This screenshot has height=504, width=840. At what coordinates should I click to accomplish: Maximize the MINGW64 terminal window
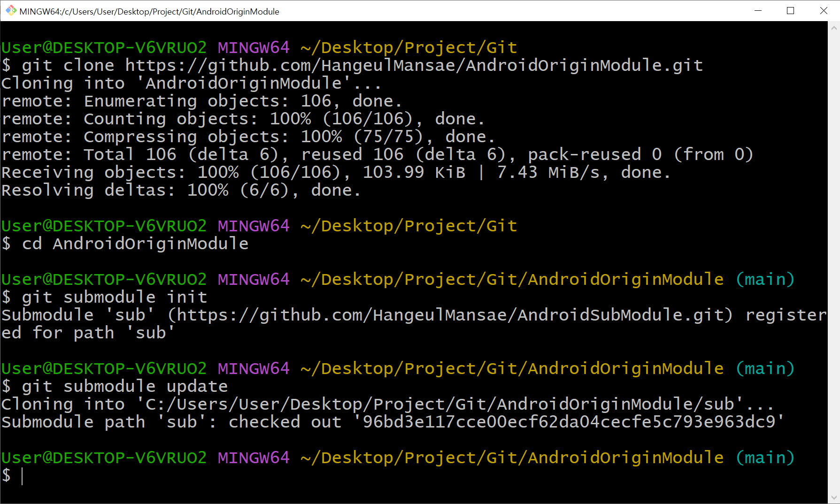point(790,11)
